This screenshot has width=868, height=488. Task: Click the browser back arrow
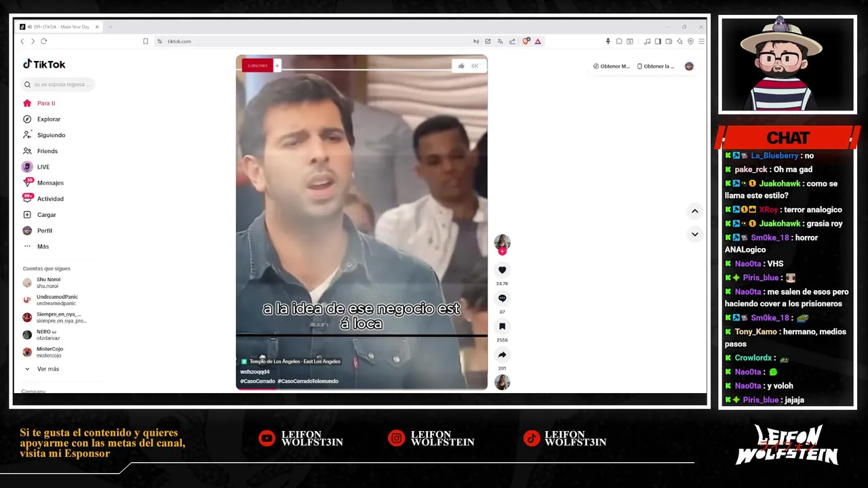point(22,41)
